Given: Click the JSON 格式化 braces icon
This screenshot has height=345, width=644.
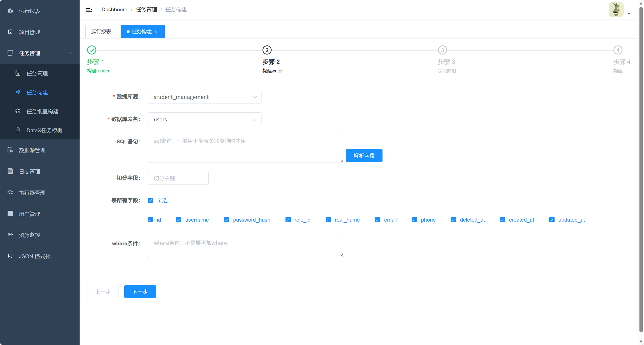Looking at the screenshot, I should click(x=10, y=256).
